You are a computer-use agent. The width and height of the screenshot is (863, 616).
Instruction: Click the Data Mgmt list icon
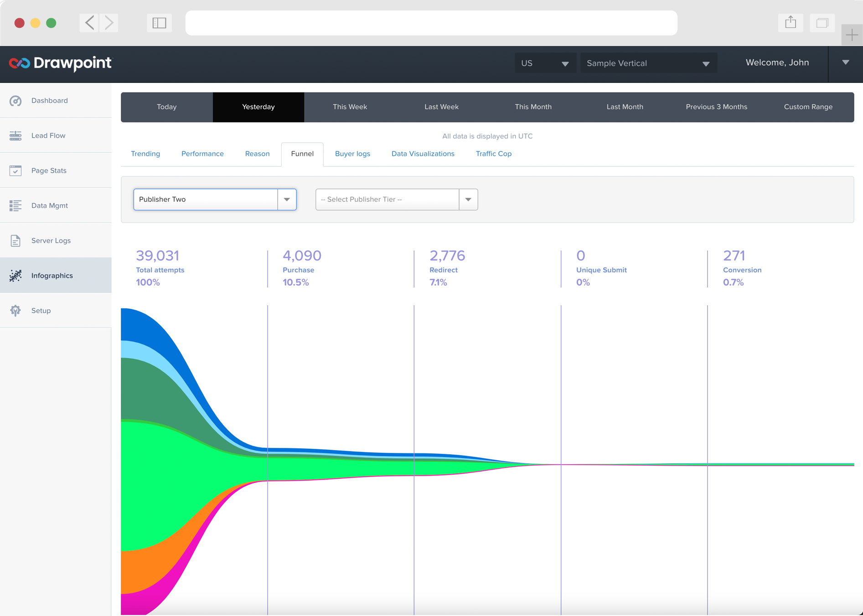[16, 205]
